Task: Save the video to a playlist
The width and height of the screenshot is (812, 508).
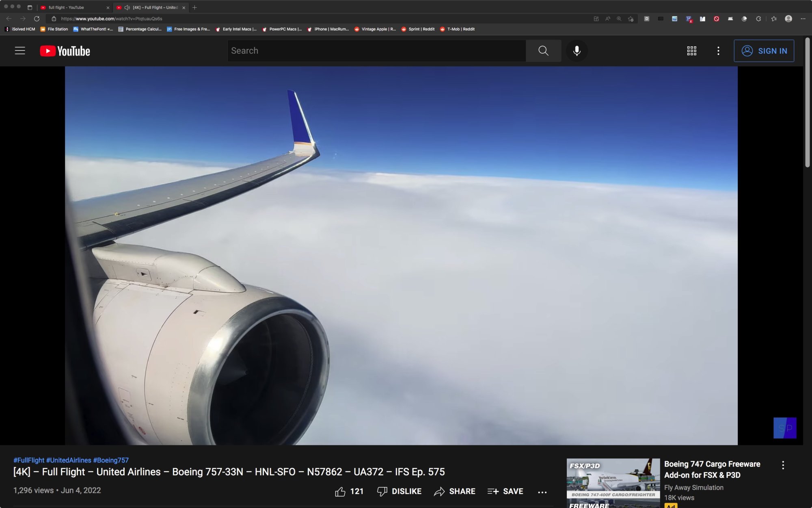Action: (505, 491)
